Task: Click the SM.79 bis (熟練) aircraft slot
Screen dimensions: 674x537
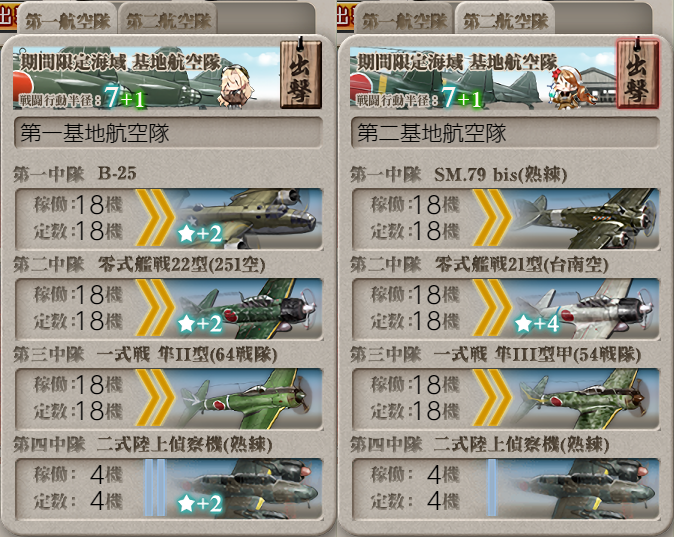Action: point(506,218)
